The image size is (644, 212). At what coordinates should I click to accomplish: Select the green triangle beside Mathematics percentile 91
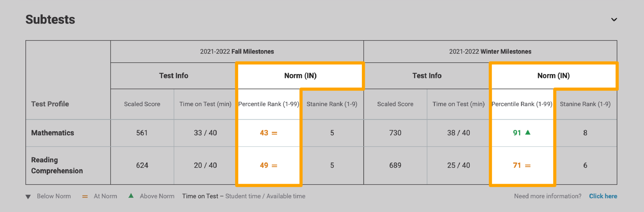point(528,133)
